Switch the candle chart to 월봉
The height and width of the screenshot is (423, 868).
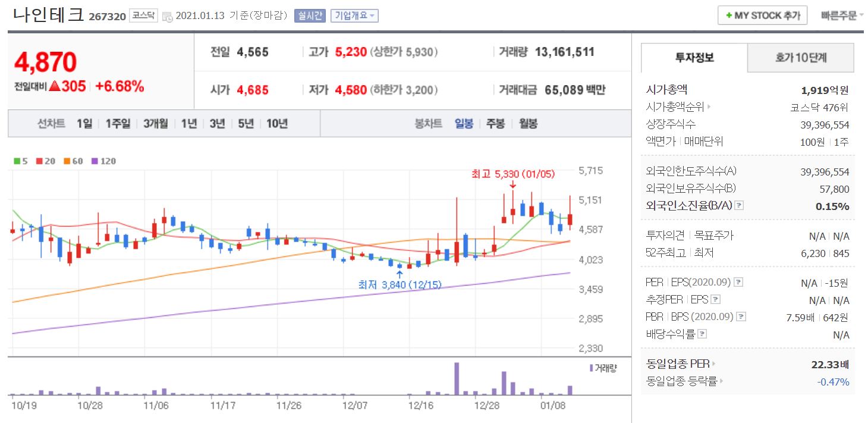pyautogui.click(x=528, y=124)
